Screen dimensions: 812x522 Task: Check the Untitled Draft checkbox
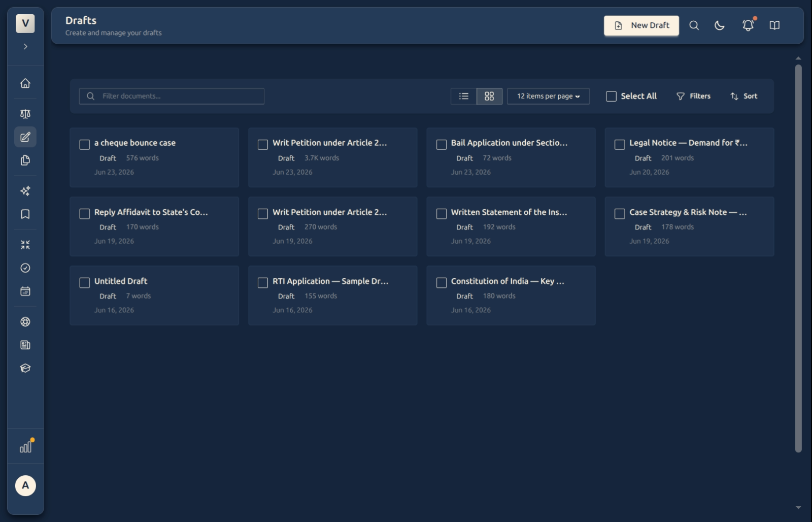click(85, 283)
